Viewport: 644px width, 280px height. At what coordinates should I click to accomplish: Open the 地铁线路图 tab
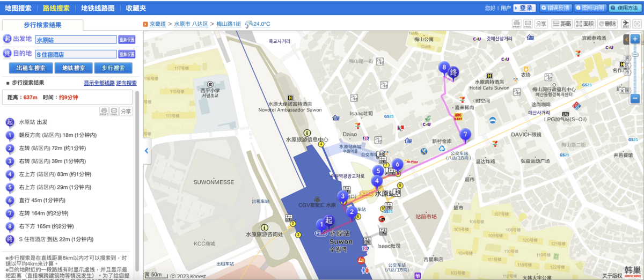(98, 8)
